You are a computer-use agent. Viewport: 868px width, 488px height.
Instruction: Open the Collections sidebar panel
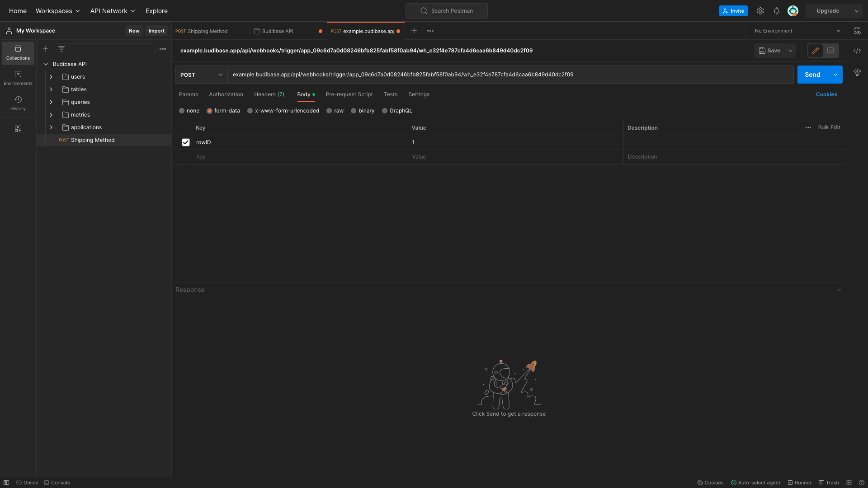coord(18,53)
